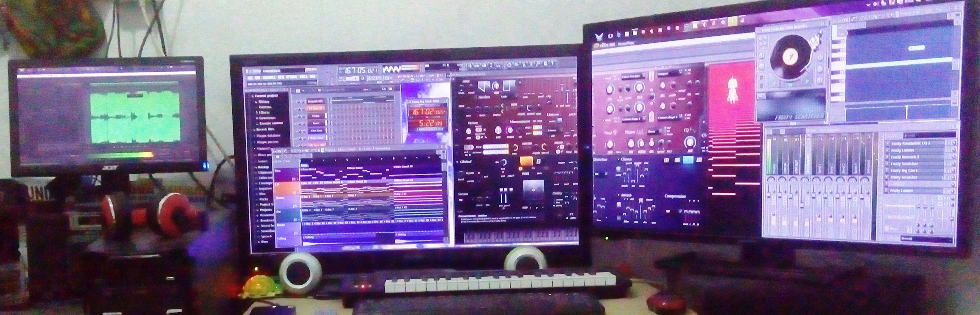Screen dimensions: 980x315
Task: Click the Scratcher center pause button
Action: (x=790, y=85)
